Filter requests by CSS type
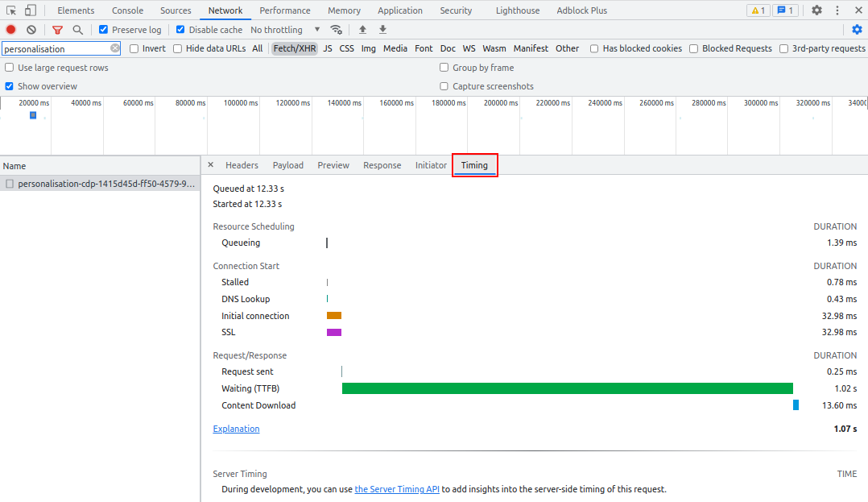 point(346,49)
